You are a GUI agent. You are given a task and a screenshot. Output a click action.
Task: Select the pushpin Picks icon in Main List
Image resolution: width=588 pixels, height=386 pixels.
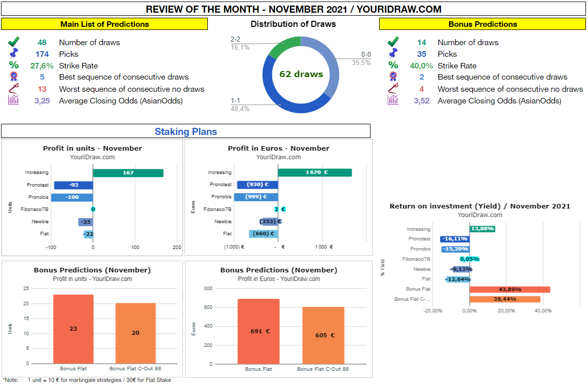[x=13, y=54]
